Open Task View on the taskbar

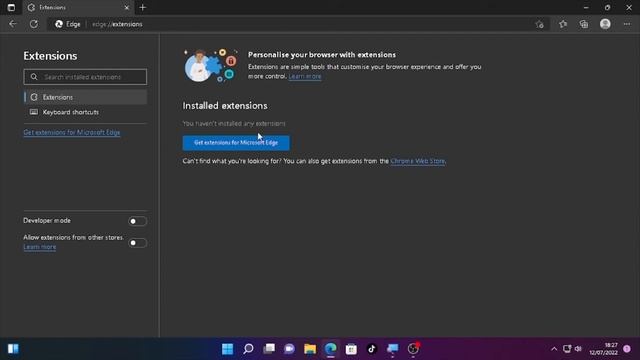click(269, 349)
